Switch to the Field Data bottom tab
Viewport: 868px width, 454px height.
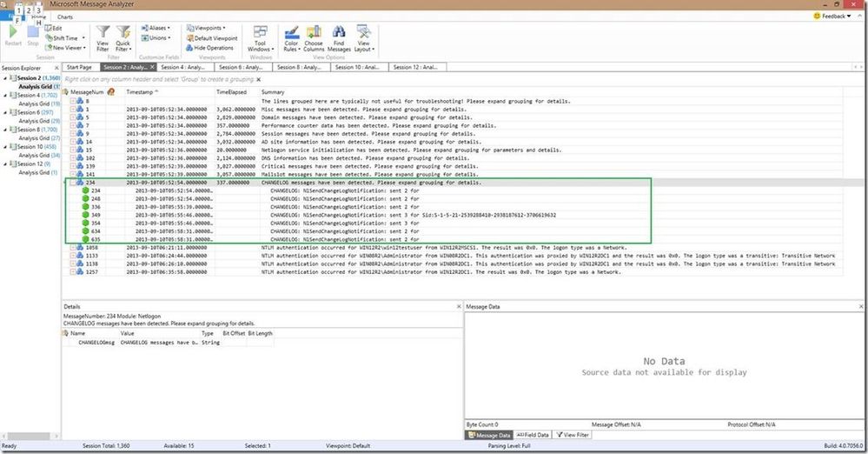pyautogui.click(x=533, y=435)
